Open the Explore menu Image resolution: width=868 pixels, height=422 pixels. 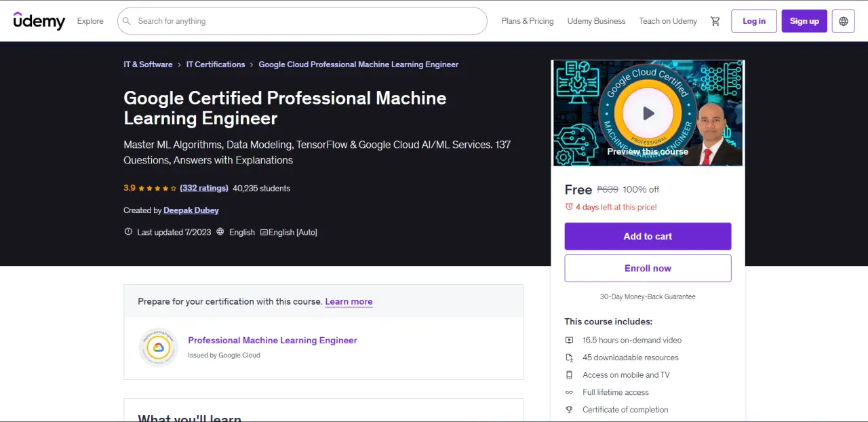click(90, 21)
